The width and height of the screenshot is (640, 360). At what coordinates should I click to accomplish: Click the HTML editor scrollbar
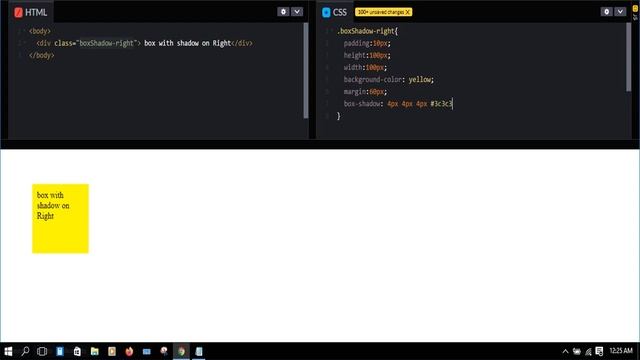pos(306,70)
